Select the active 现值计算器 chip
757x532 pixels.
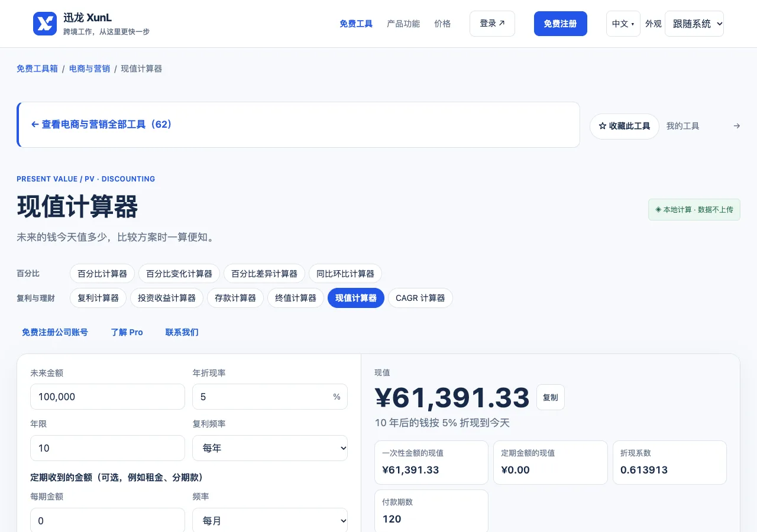coord(356,298)
